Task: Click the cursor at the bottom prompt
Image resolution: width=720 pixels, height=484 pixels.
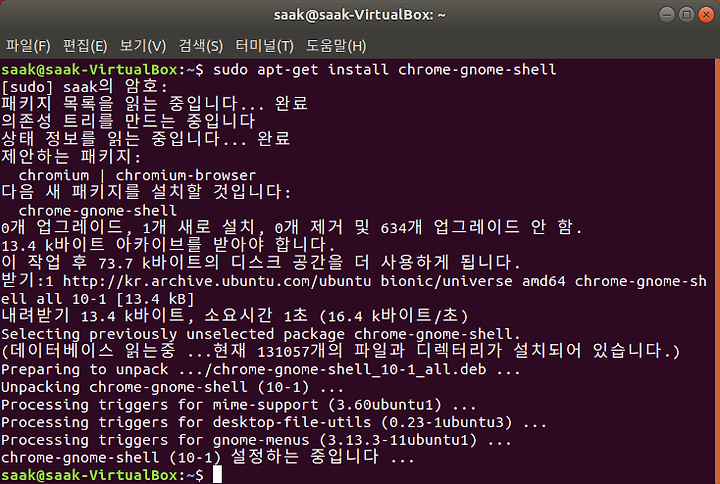Action: click(x=217, y=474)
